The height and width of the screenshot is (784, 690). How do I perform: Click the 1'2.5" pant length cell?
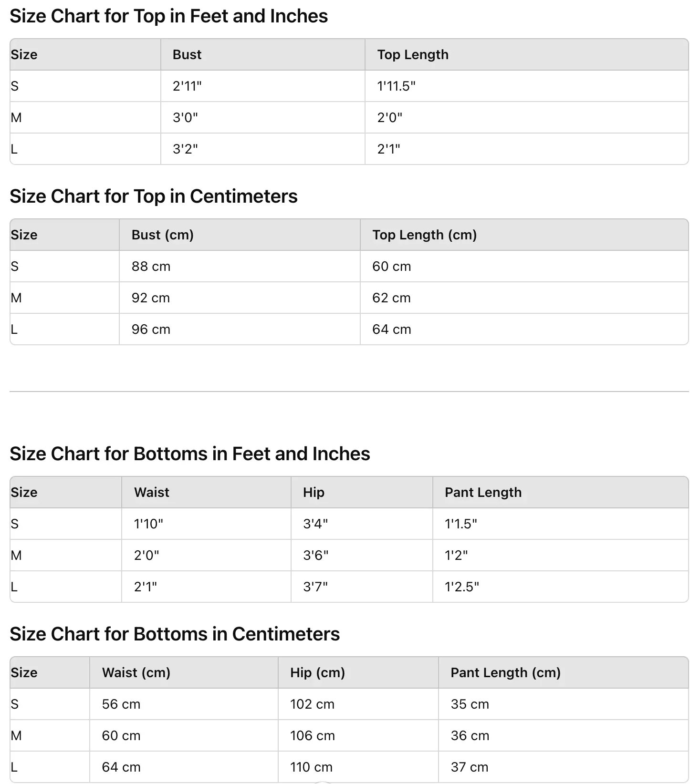pyautogui.click(x=560, y=587)
